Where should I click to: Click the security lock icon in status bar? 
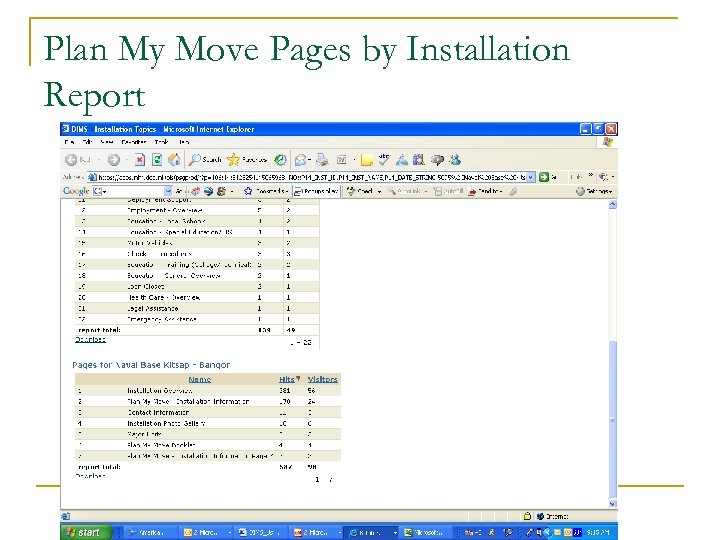[527, 516]
